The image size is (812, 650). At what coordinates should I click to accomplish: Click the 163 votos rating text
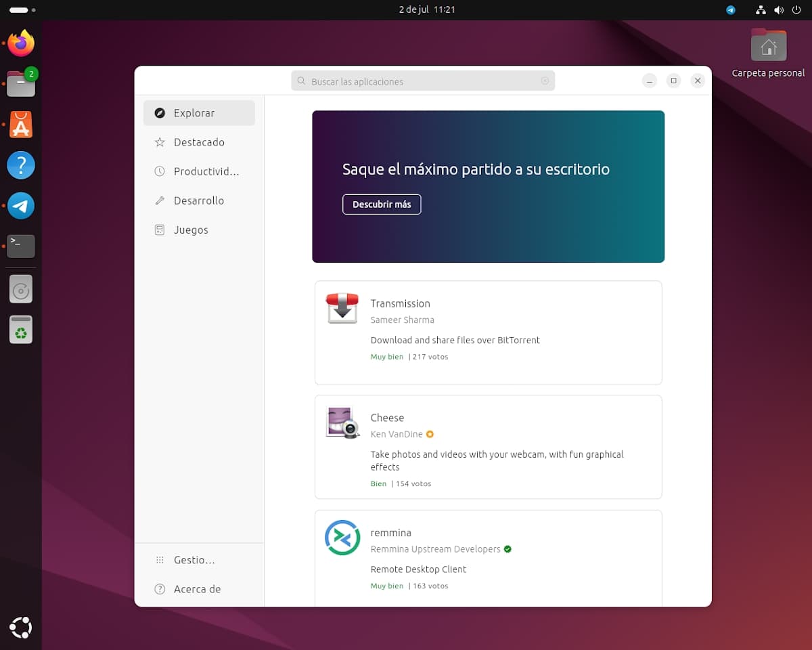coord(430,586)
